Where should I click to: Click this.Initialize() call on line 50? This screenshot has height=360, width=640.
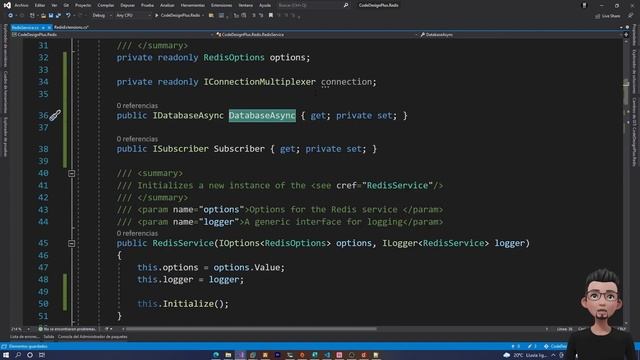click(x=183, y=304)
